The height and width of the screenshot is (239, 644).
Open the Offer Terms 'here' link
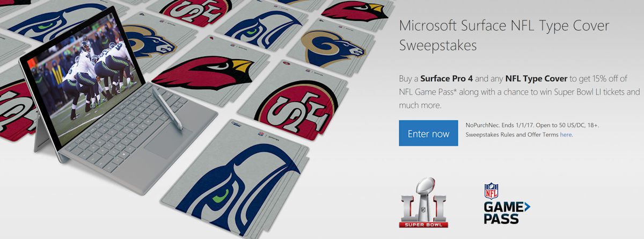pyautogui.click(x=566, y=135)
